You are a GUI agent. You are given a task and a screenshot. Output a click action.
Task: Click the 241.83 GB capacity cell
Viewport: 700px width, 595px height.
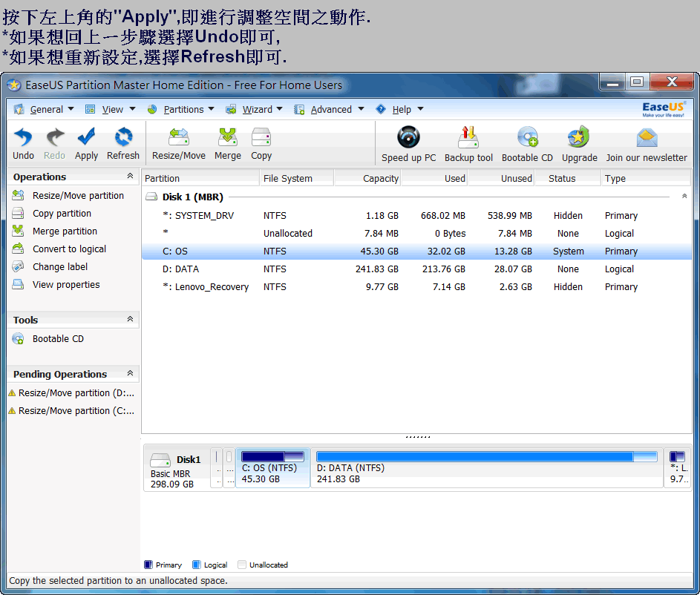point(377,269)
